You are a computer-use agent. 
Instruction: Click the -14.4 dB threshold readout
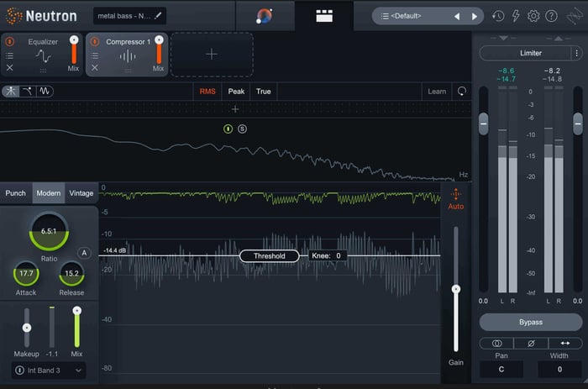pyautogui.click(x=115, y=250)
